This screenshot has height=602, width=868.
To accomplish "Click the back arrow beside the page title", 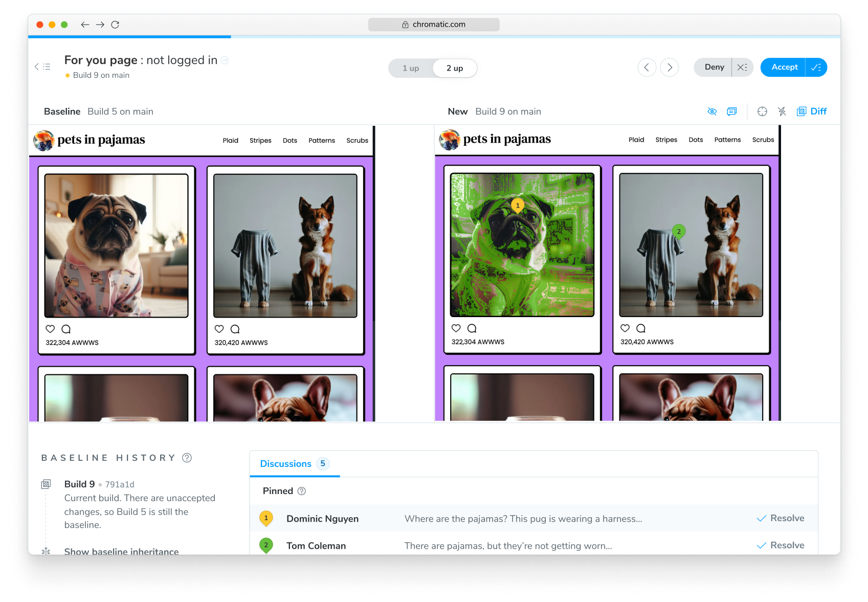I will click(x=36, y=66).
